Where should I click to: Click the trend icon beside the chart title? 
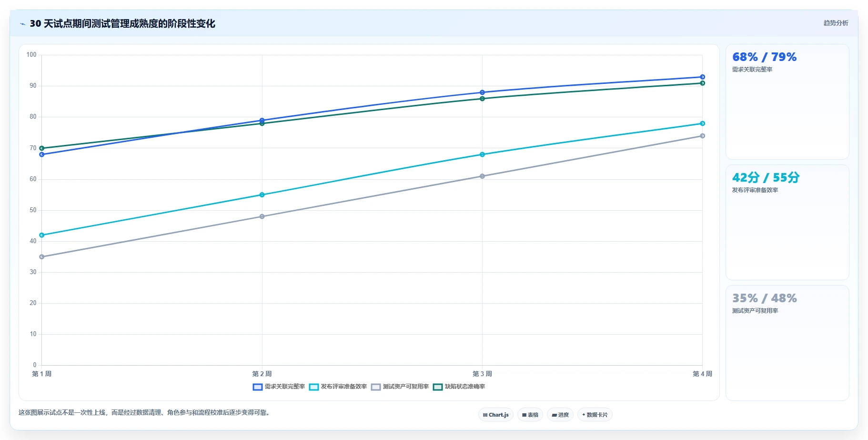(22, 24)
